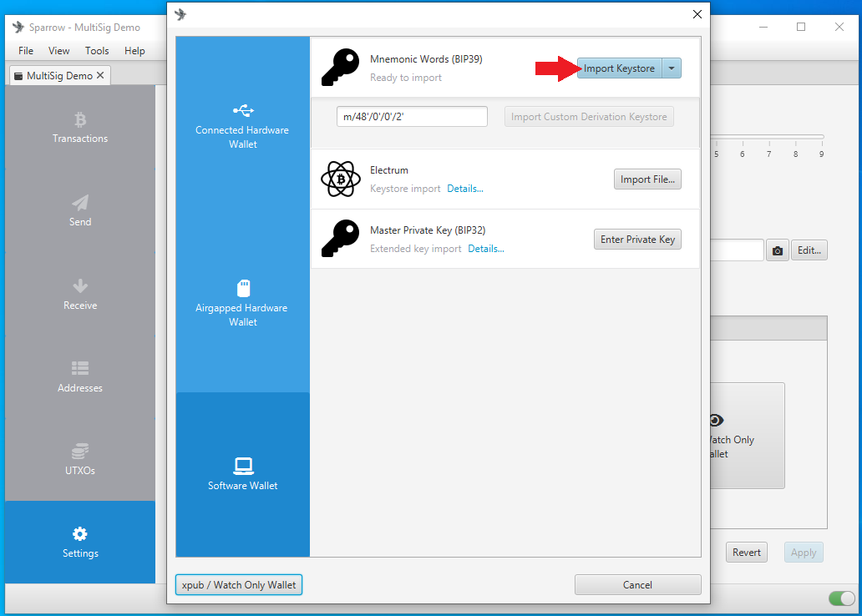862x616 pixels.
Task: Open the Tools menu
Action: [x=97, y=51]
